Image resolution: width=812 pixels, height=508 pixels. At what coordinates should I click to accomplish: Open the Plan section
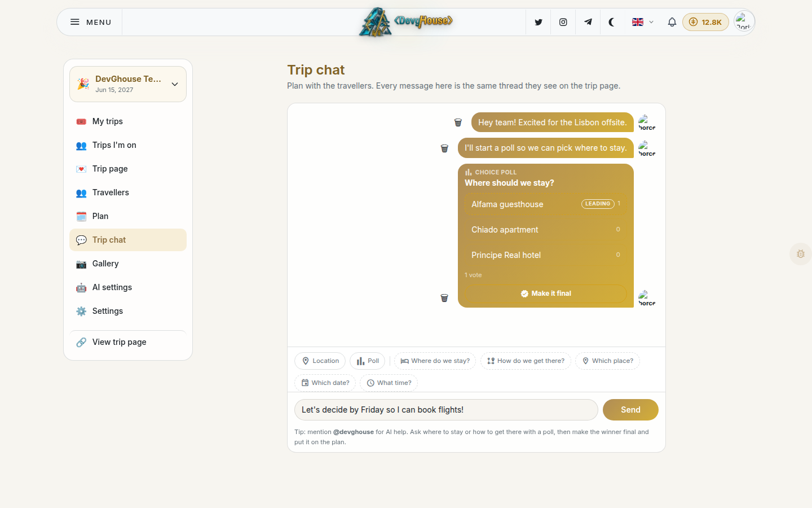(x=128, y=216)
